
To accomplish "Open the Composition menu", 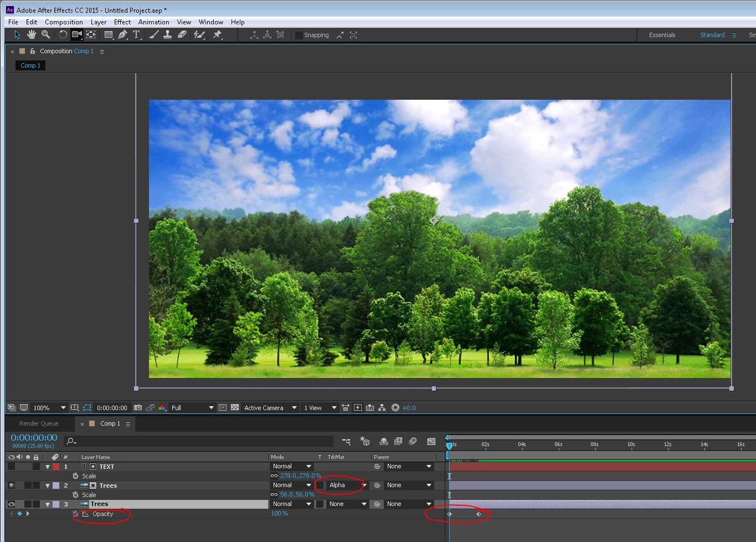I will [x=64, y=22].
